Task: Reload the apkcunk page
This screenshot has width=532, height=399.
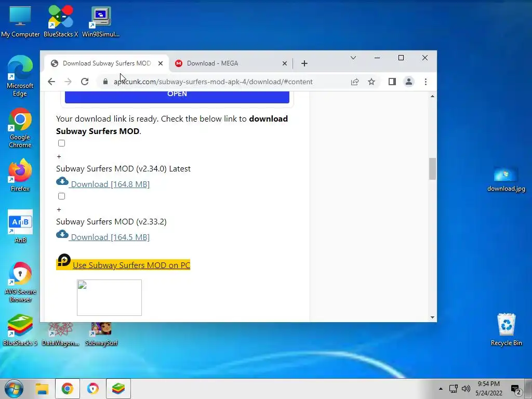Action: (x=85, y=82)
